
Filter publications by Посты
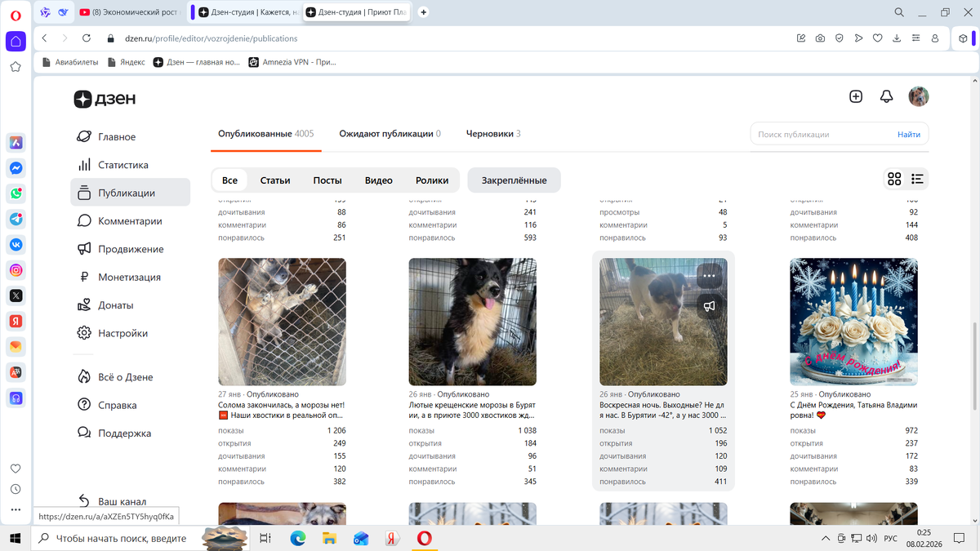click(x=327, y=180)
